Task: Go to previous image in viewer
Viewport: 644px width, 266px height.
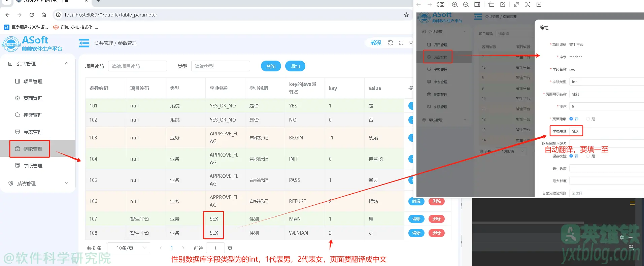Action: 418,4
